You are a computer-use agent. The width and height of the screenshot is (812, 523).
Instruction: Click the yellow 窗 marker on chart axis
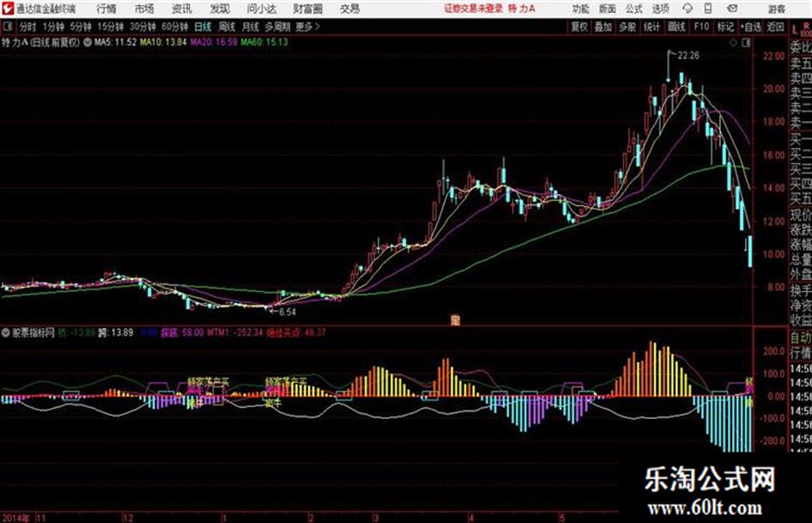(455, 320)
